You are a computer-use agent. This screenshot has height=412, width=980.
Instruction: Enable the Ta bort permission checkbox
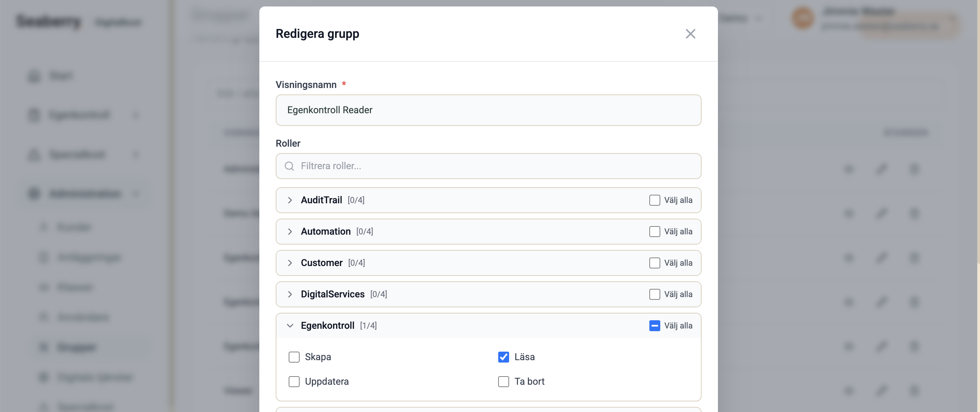click(503, 381)
